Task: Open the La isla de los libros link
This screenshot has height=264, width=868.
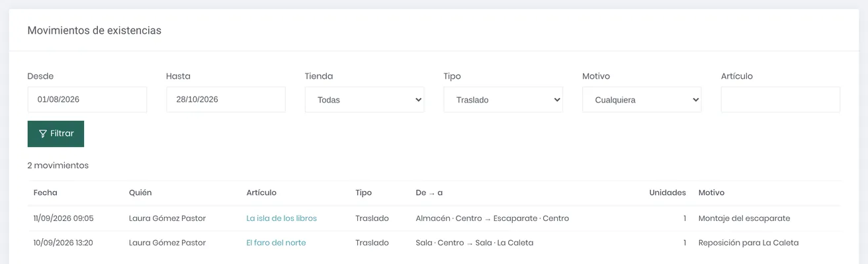Action: pos(282,218)
